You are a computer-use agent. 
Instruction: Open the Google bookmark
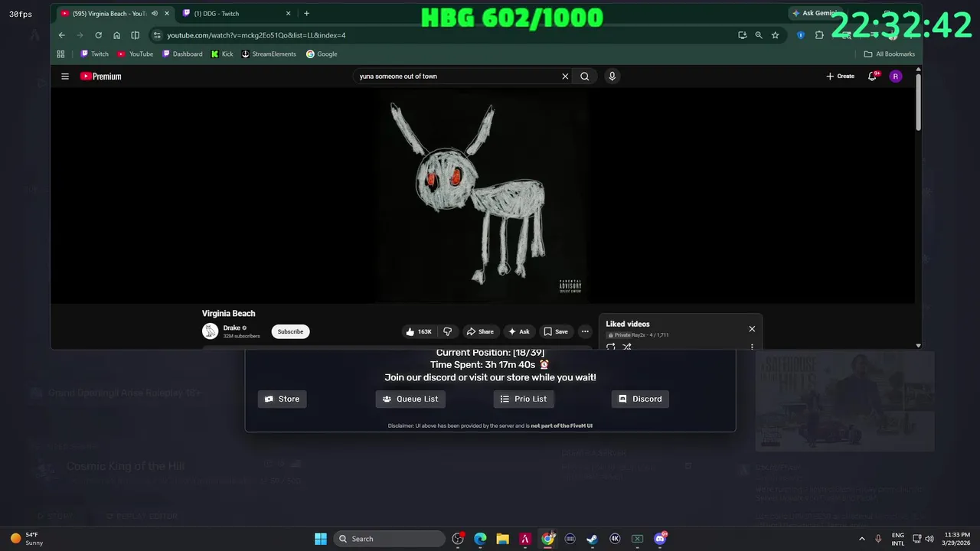tap(322, 54)
